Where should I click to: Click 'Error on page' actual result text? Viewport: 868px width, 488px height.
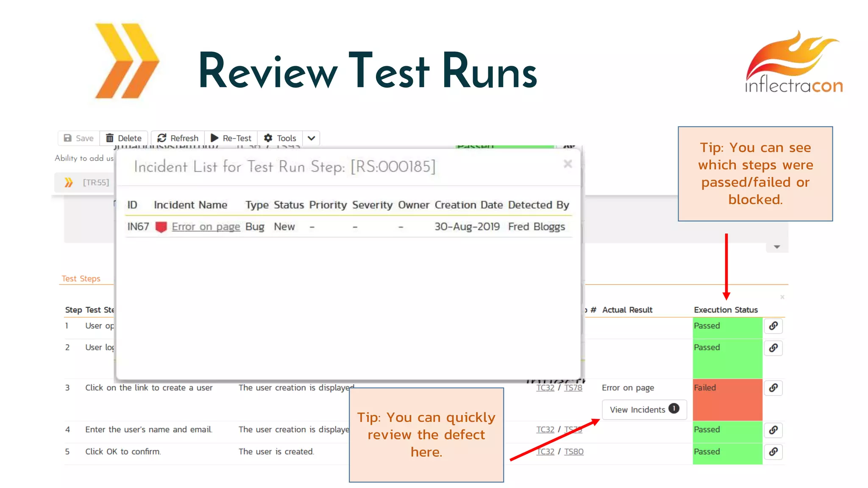click(628, 388)
